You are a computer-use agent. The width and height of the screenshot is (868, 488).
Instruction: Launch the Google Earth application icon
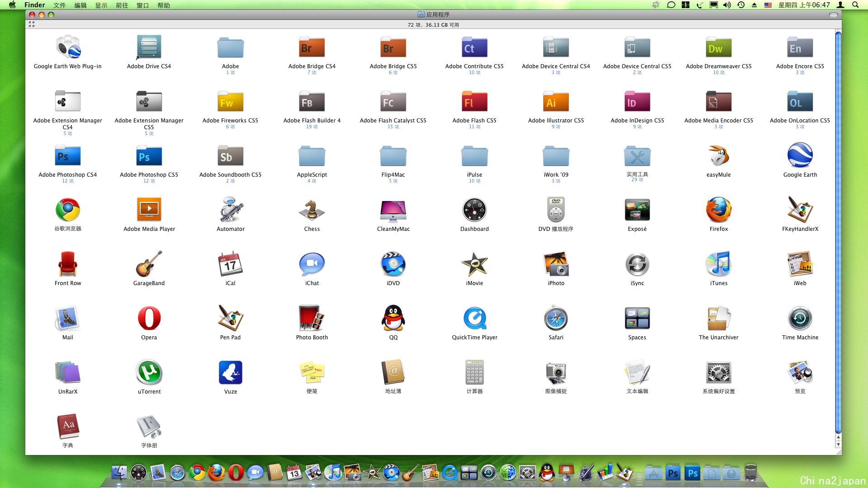click(x=800, y=155)
